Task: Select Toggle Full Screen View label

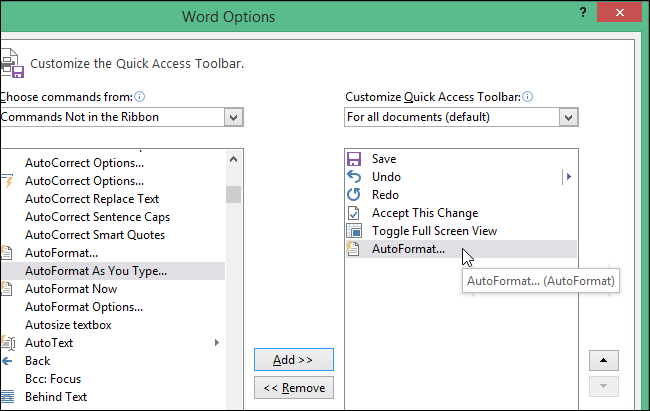Action: (434, 231)
